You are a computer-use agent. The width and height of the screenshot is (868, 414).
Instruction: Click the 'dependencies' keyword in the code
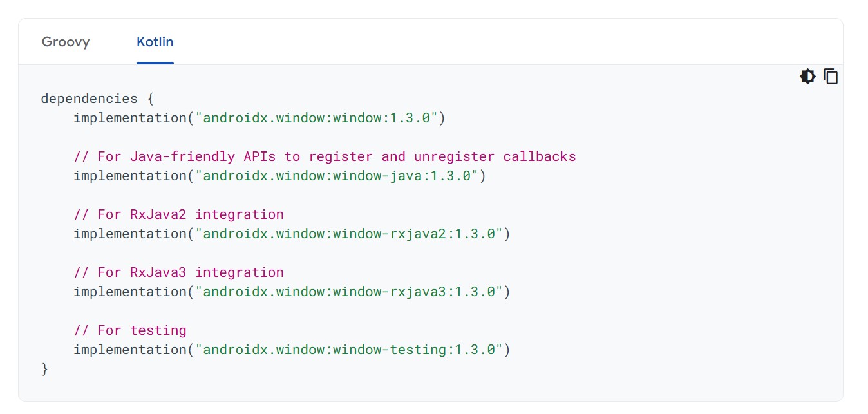[89, 99]
